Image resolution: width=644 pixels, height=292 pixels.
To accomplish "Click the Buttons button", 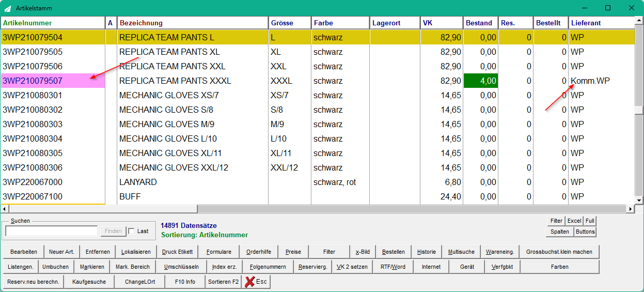I will [x=585, y=232].
